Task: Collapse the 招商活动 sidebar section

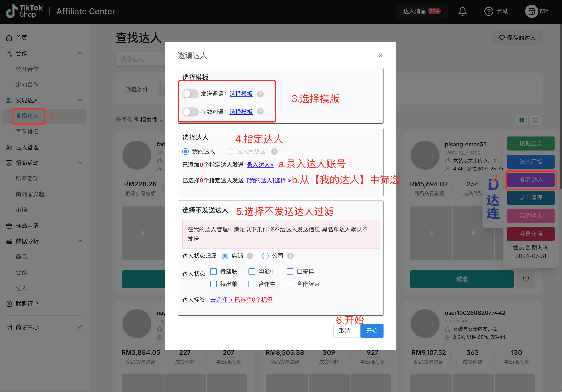Action: coord(80,163)
